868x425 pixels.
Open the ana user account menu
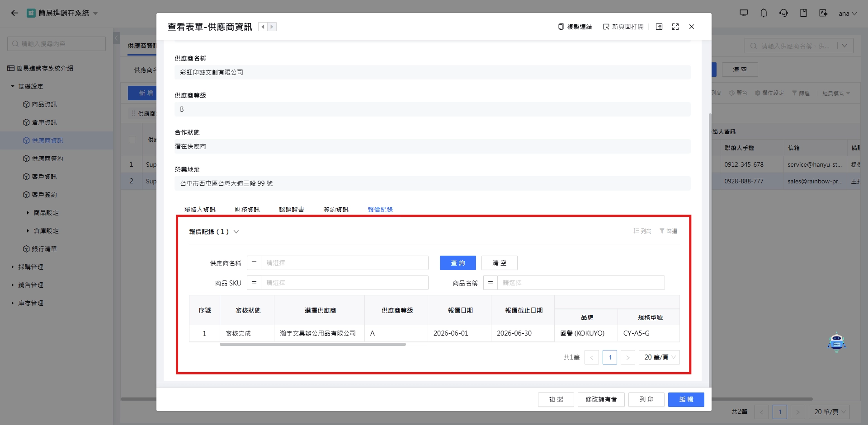pos(848,14)
